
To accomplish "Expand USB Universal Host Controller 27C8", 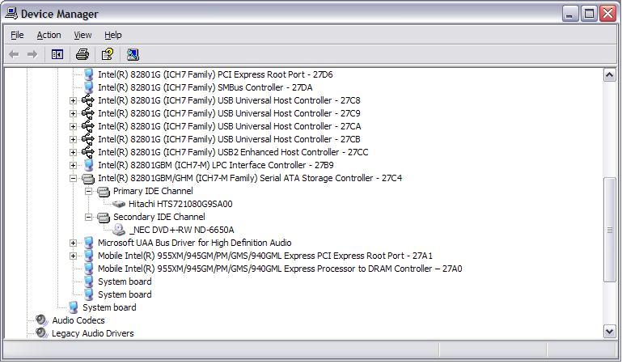I will (x=73, y=100).
